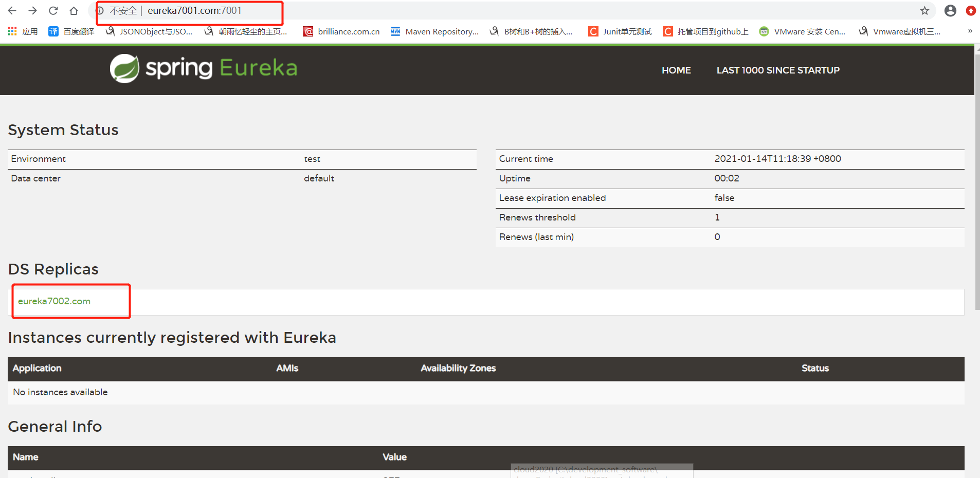This screenshot has width=980, height=478.
Task: Open the Junit单元测试 bookmark
Action: coord(620,31)
